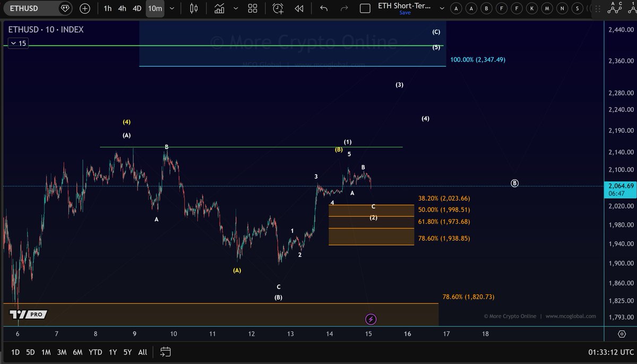The height and width of the screenshot is (364, 637).
Task: Expand the collapsed indicators legend showing 15
Action: (18, 44)
